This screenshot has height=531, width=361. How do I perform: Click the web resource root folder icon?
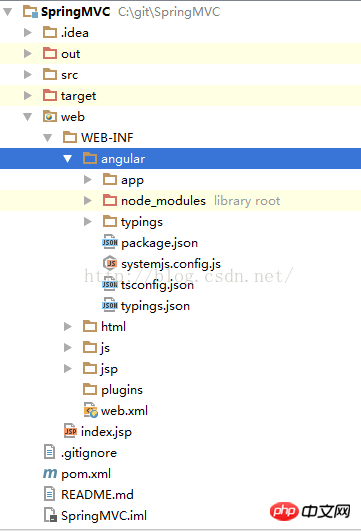coord(50,116)
